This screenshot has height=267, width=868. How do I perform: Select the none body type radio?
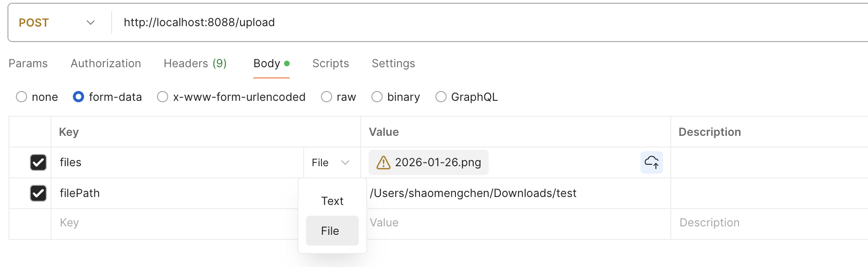[x=21, y=97]
